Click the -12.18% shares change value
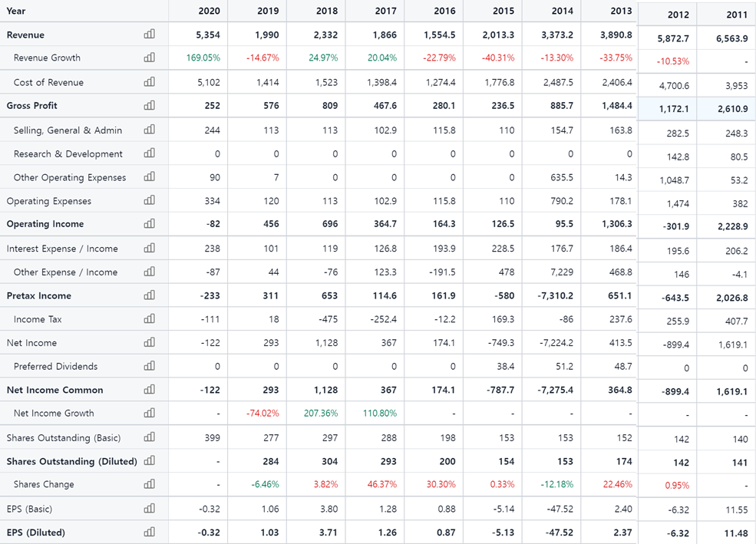 (x=556, y=484)
